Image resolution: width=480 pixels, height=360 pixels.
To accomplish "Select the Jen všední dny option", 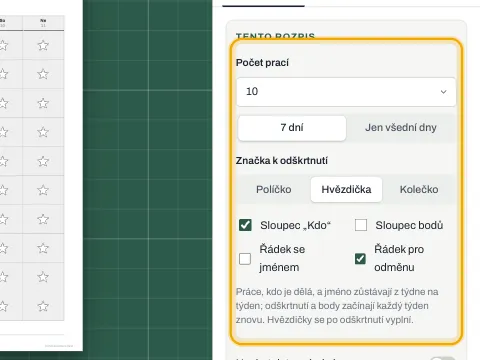I will pos(401,128).
